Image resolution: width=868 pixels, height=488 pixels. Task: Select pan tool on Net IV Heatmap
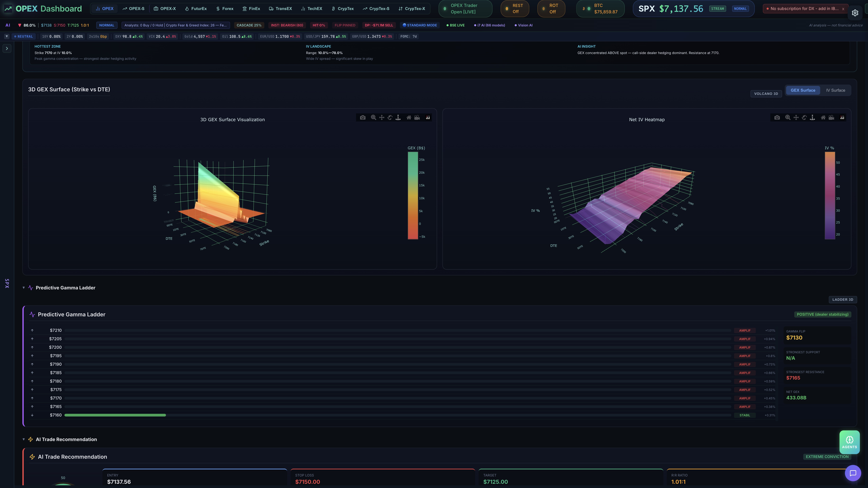point(796,118)
